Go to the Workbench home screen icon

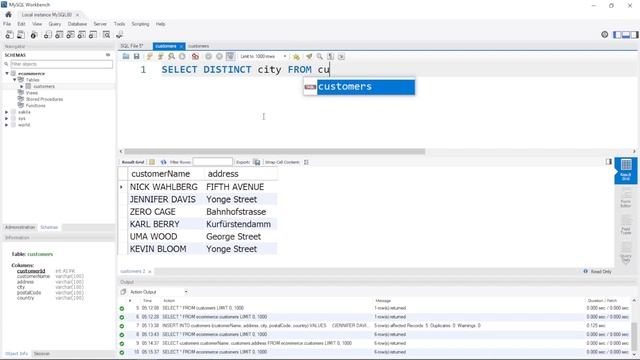pyautogui.click(x=8, y=15)
